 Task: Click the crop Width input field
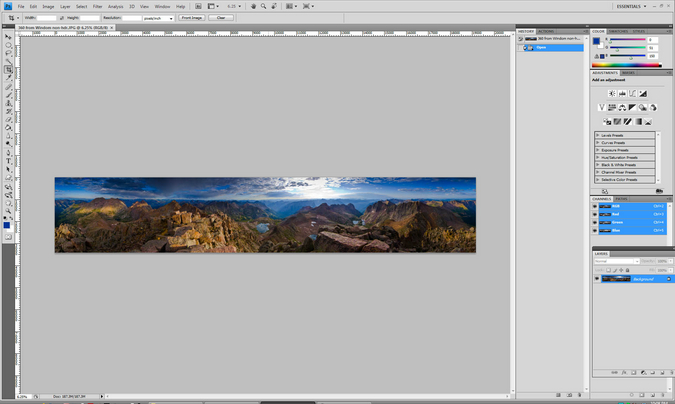coord(46,18)
